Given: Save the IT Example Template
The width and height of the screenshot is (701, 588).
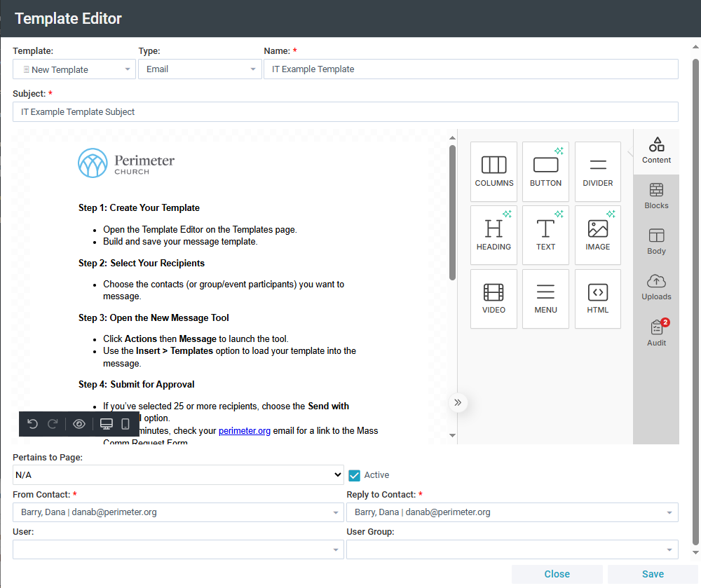Looking at the screenshot, I should (x=653, y=573).
